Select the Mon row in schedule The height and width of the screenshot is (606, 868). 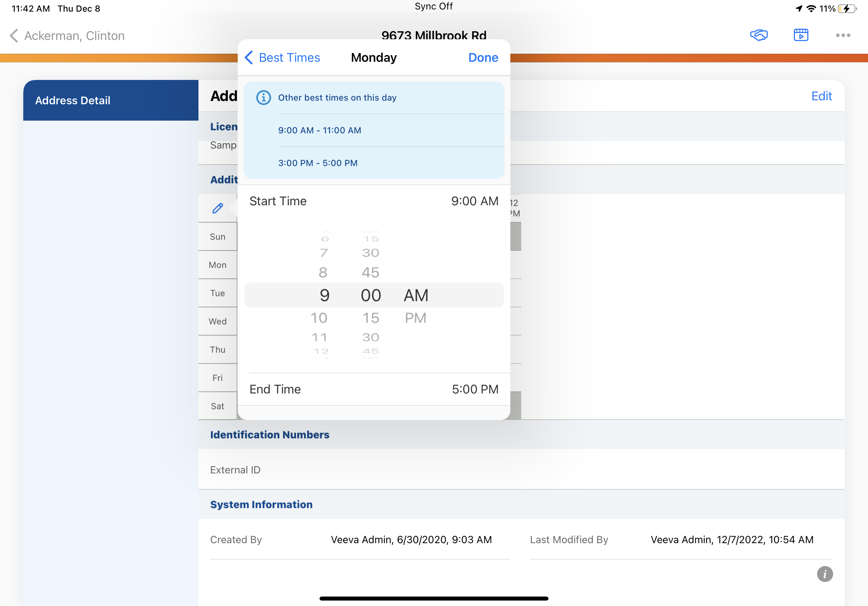pos(217,265)
